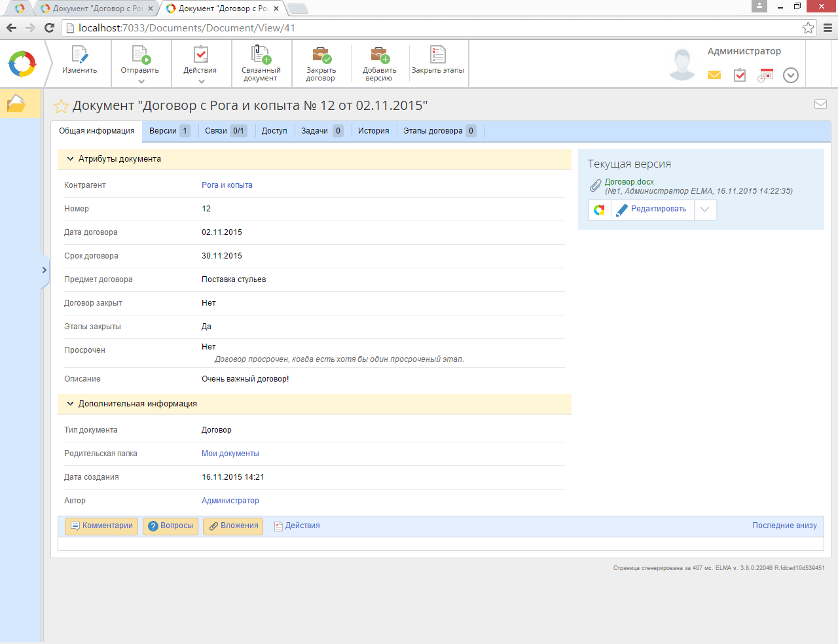Open dropdown arrow next to Редактировать
This screenshot has height=644, width=838.
(x=705, y=209)
